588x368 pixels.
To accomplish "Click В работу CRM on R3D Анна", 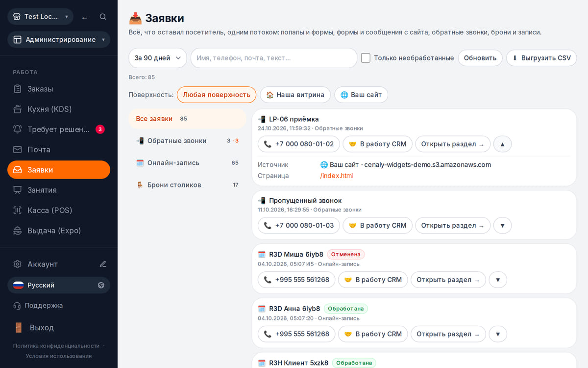I will pos(373,334).
